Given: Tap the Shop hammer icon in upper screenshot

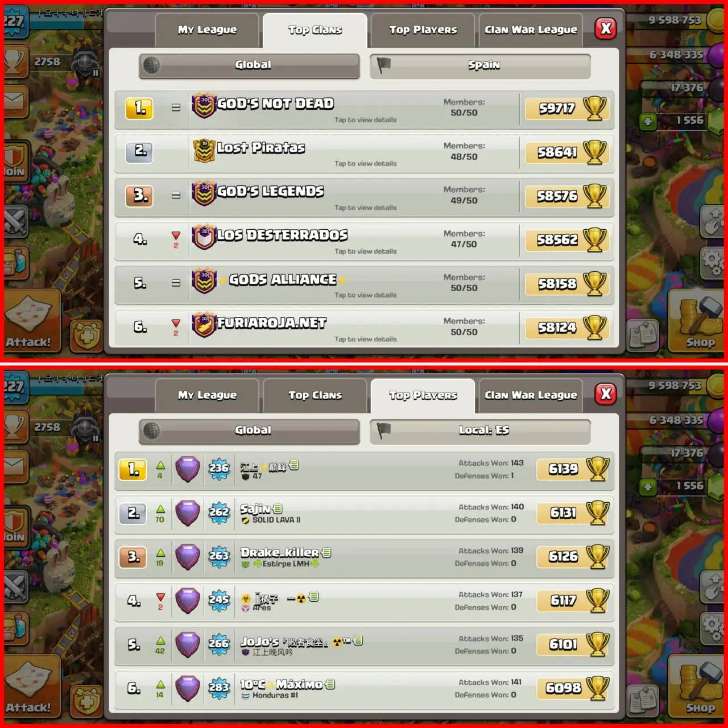Looking at the screenshot, I should point(698,320).
